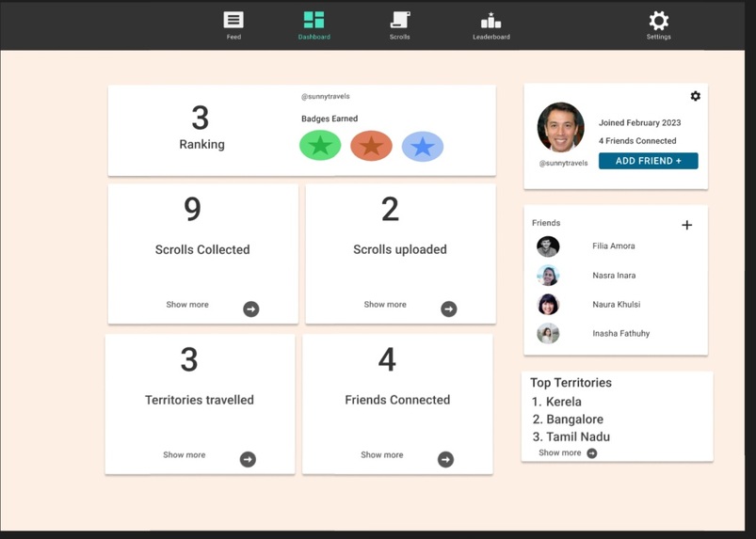Open the Feed icon in navigation
The width and height of the screenshot is (756, 539).
233,21
